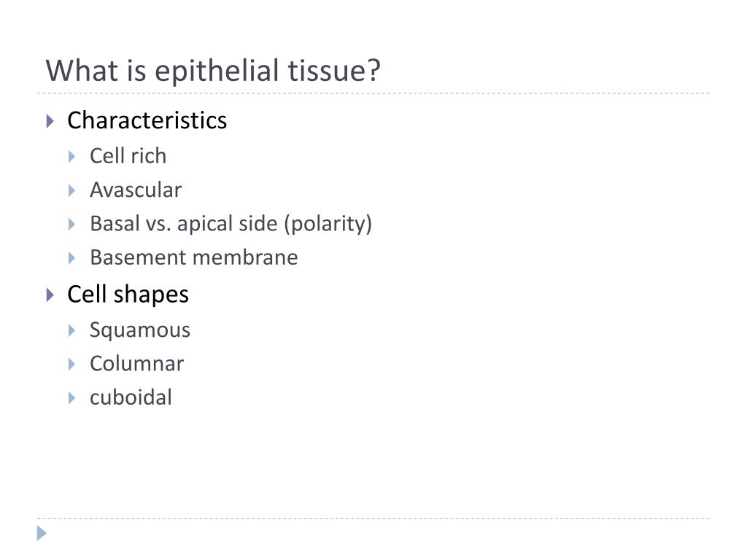Click the arrow bullet before Basal vs. apical side
747x560 pixels.
(x=71, y=225)
